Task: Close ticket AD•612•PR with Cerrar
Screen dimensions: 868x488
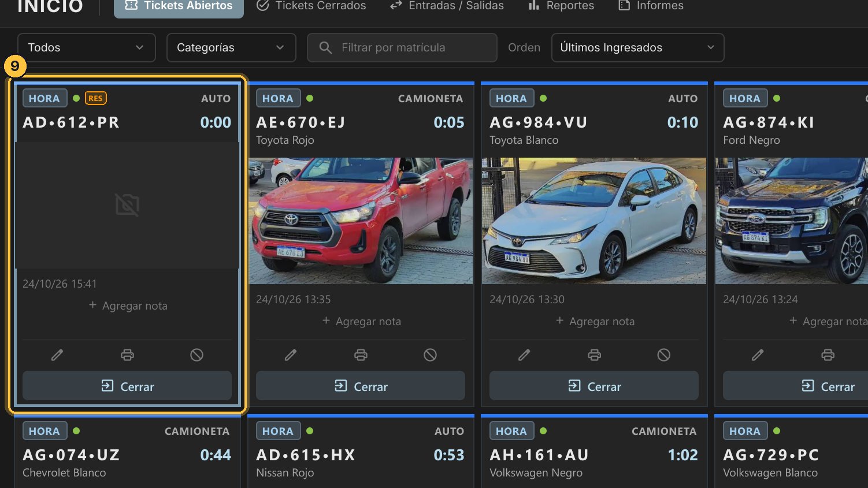Action: click(127, 386)
